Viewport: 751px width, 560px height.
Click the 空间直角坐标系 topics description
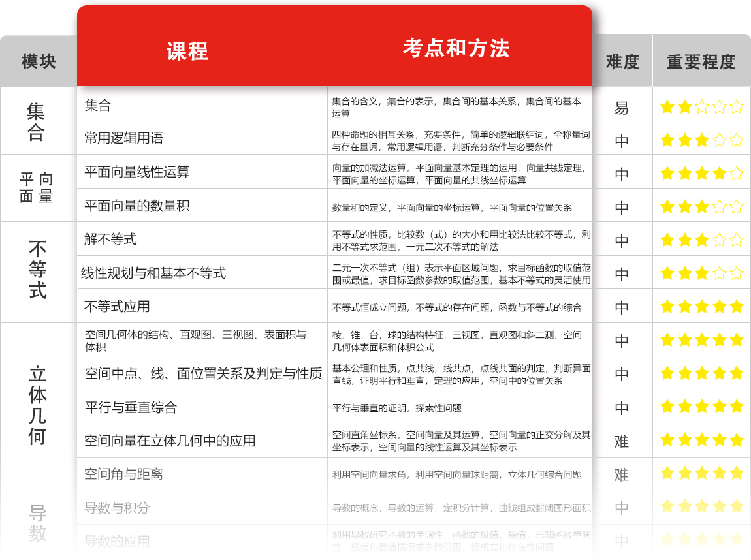tap(461, 441)
